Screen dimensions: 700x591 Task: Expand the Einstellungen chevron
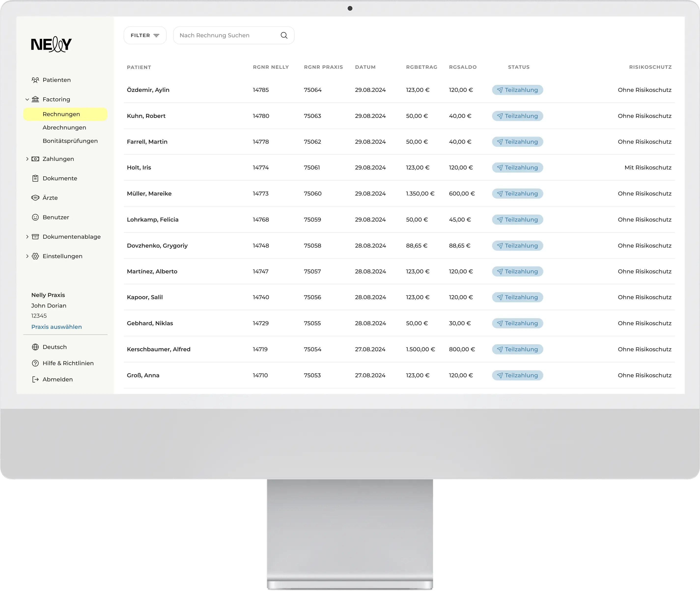27,256
